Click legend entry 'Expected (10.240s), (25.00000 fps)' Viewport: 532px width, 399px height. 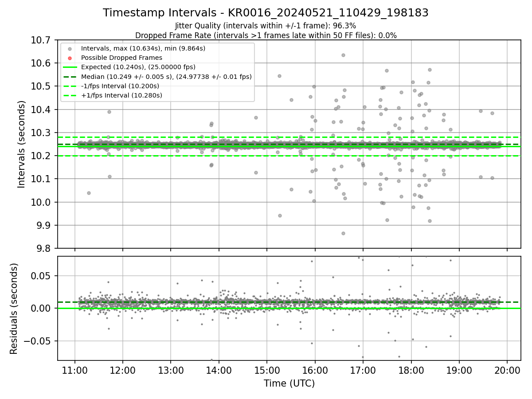pos(138,67)
